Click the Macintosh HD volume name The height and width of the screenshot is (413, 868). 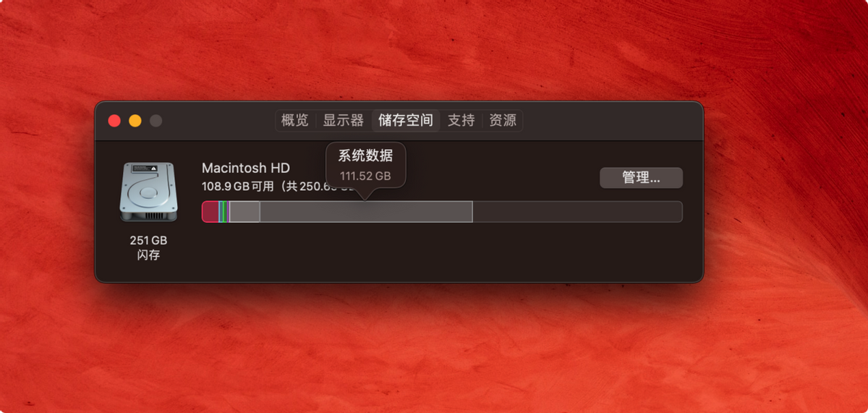(x=246, y=168)
